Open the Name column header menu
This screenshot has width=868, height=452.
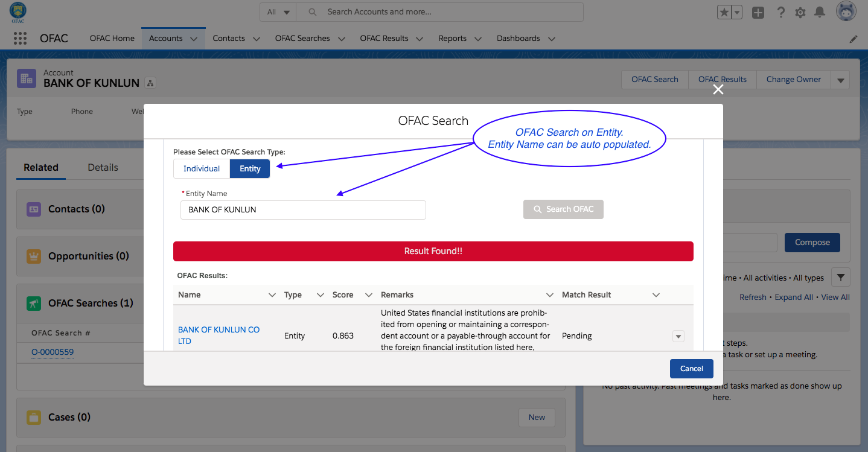click(272, 295)
